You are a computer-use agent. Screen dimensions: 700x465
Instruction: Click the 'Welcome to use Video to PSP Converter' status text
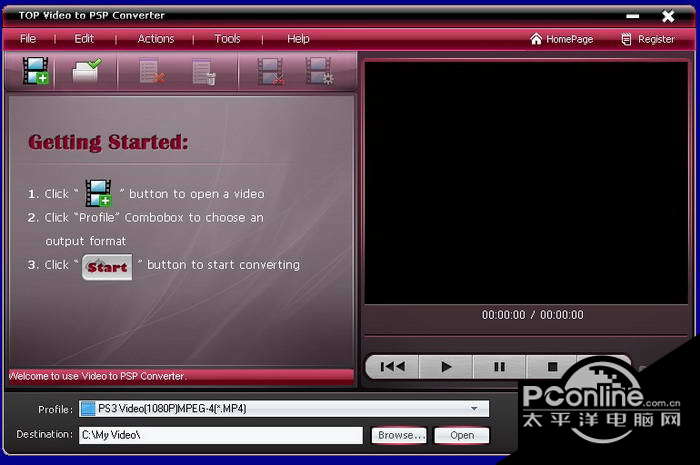point(97,376)
